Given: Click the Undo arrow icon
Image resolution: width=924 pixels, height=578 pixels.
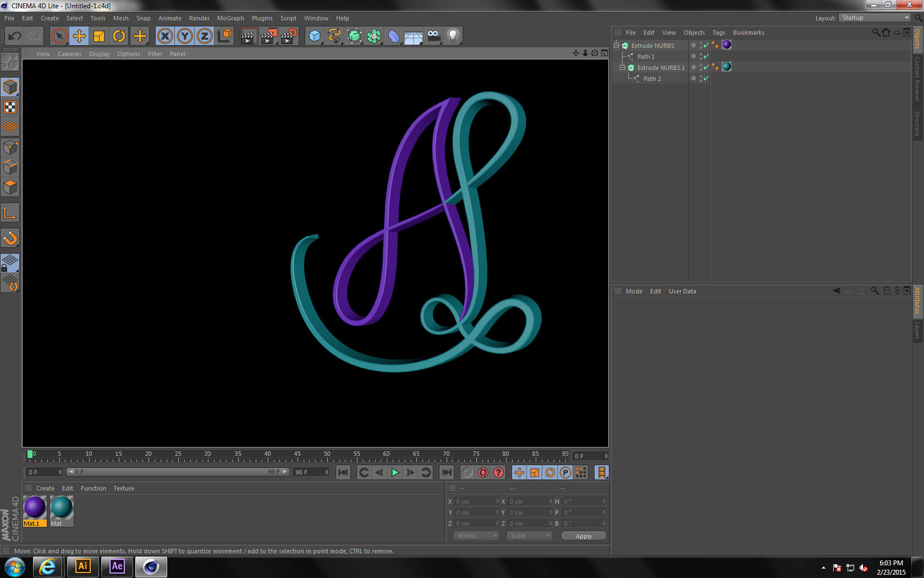Looking at the screenshot, I should pos(15,36).
